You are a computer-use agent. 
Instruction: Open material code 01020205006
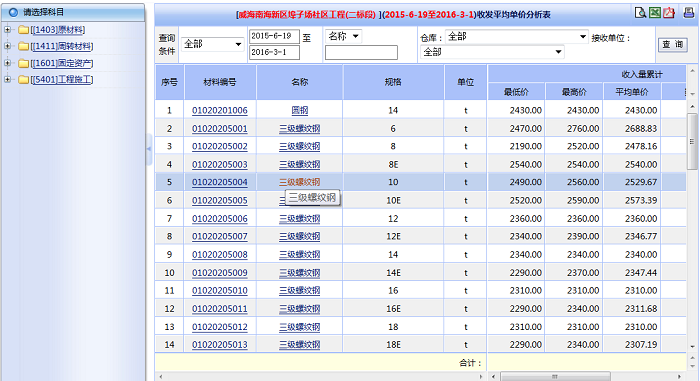(x=220, y=218)
